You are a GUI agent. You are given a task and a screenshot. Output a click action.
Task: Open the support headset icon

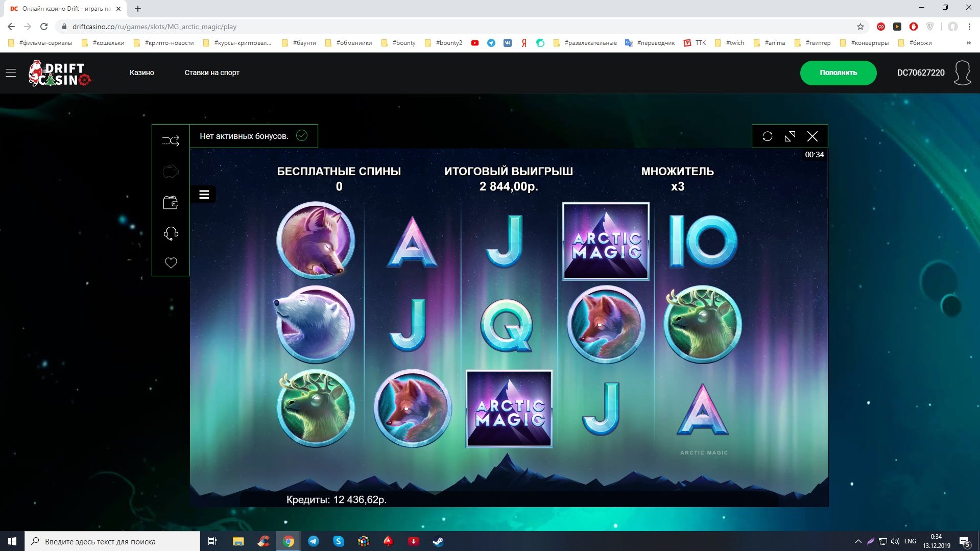171,233
